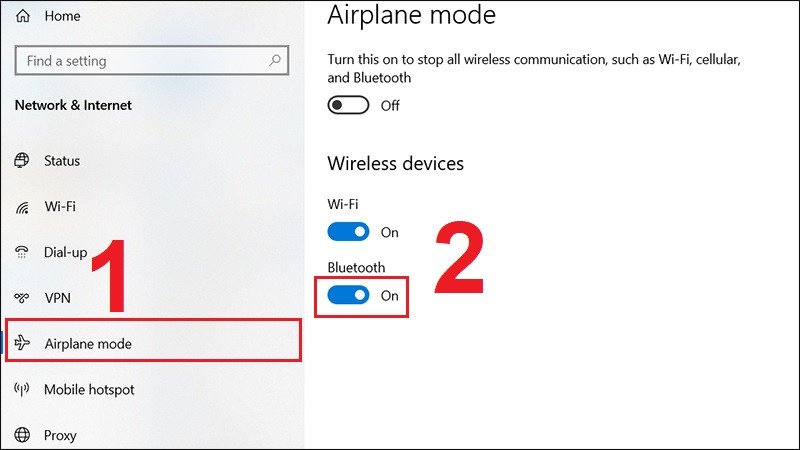800x450 pixels.
Task: Click the Proxy globe icon
Action: pyautogui.click(x=22, y=435)
